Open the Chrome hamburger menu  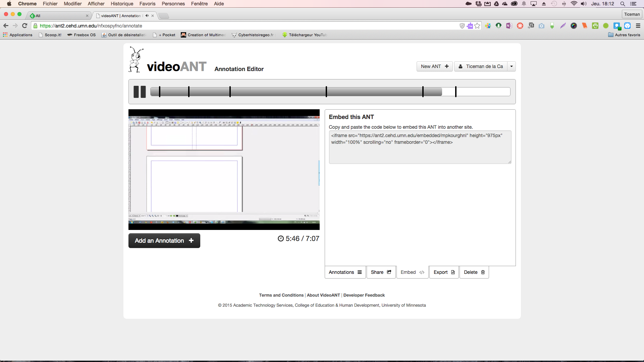pyautogui.click(x=638, y=26)
